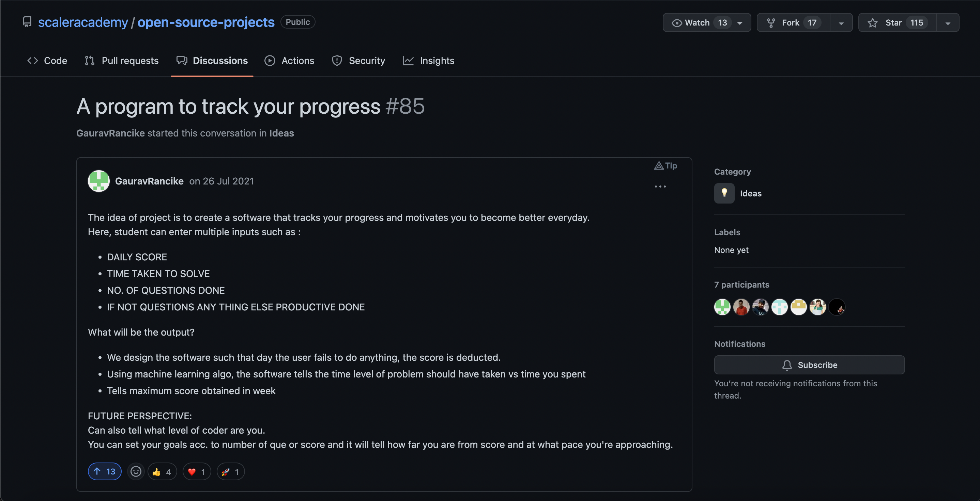Toggle the heart reaction
980x501 pixels.
point(196,471)
